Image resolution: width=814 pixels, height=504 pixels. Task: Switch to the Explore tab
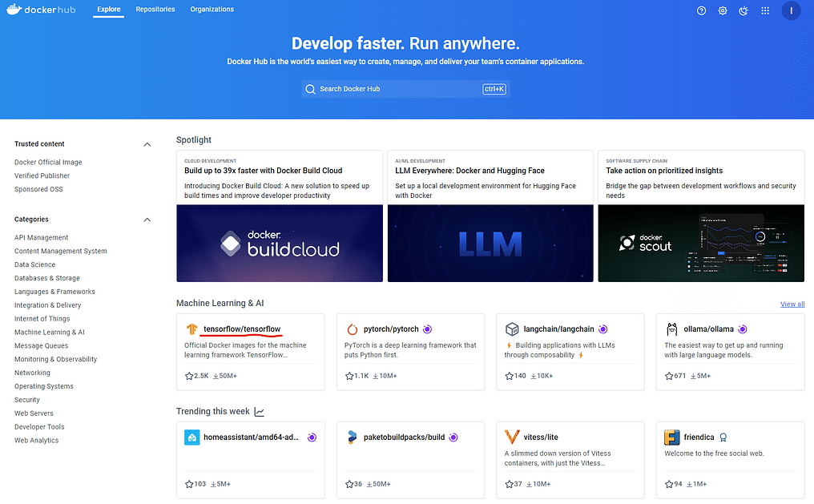(x=108, y=10)
